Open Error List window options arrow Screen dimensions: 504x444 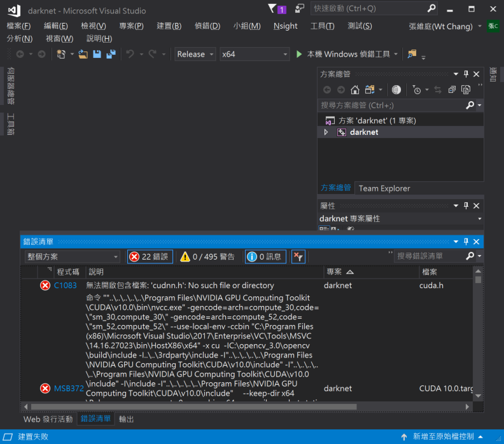pos(456,242)
